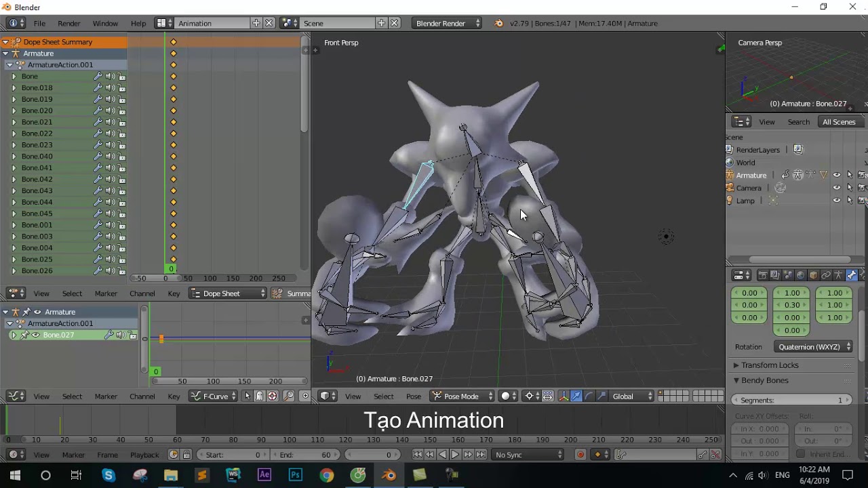This screenshot has width=868, height=488.
Task: Click the Bone.019 keyframe diamond
Action: [173, 99]
